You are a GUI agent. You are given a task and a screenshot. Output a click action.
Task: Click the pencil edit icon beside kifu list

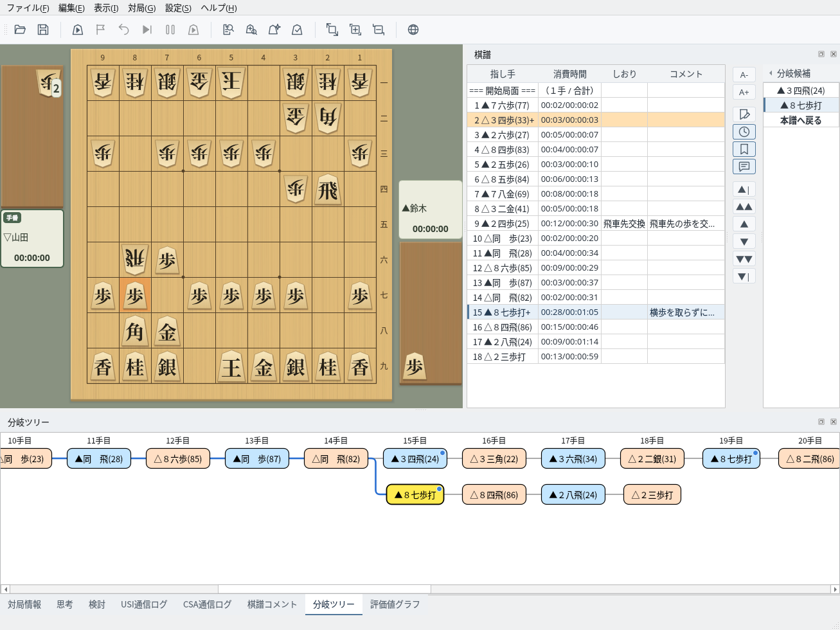click(744, 114)
